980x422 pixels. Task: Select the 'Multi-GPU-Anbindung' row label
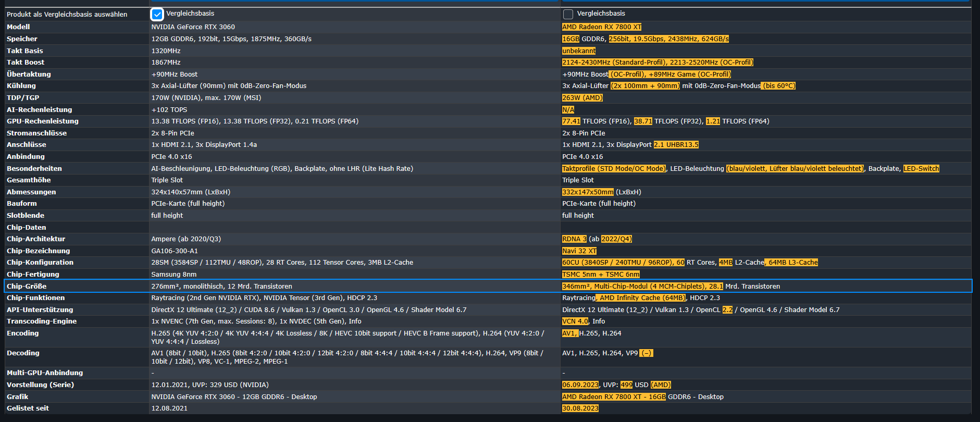point(45,373)
